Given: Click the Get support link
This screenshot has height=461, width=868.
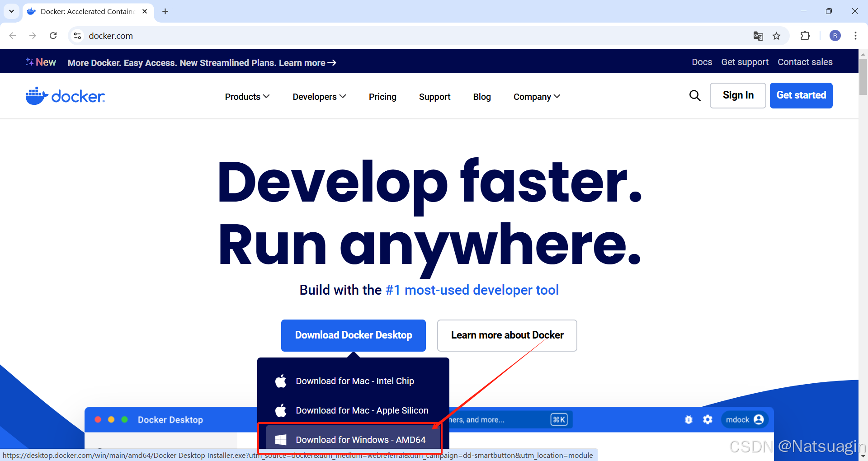Looking at the screenshot, I should [745, 62].
